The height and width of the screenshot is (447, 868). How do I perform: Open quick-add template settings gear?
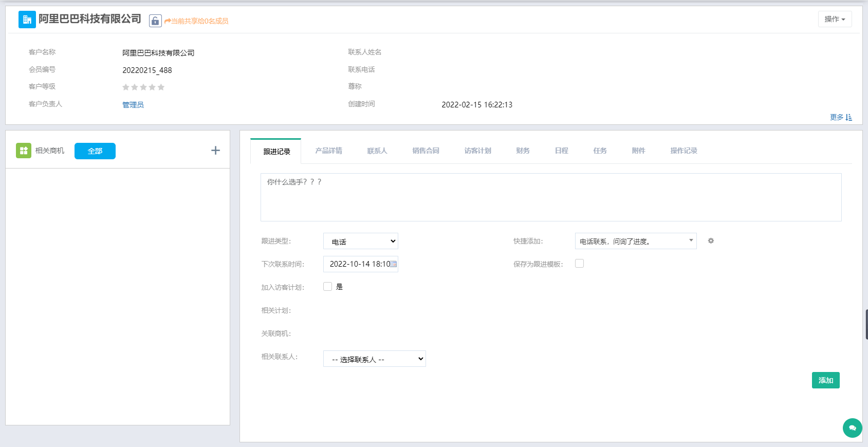pyautogui.click(x=711, y=241)
